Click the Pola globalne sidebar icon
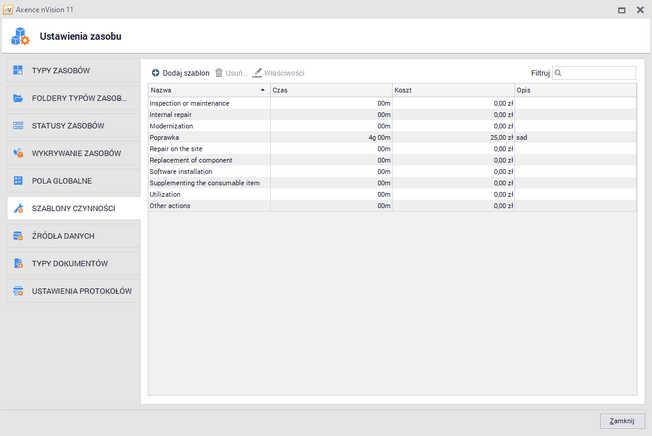Viewport: 652px width, 436px height. [19, 181]
